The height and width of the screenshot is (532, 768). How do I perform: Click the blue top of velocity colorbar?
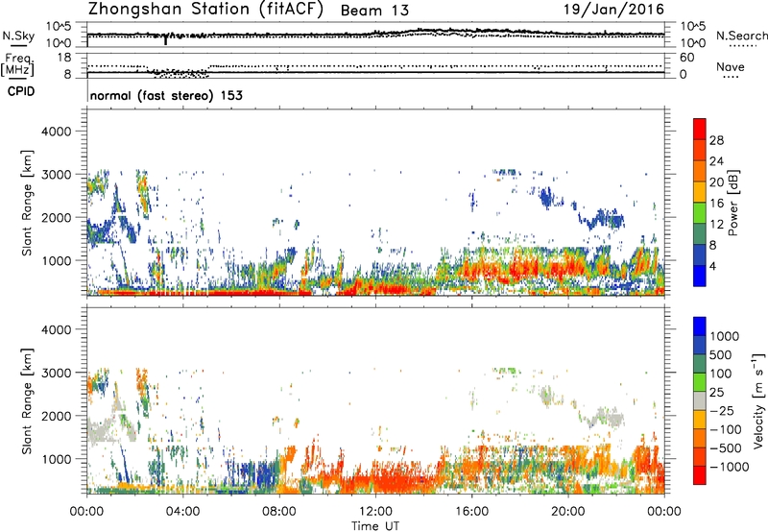(x=700, y=326)
